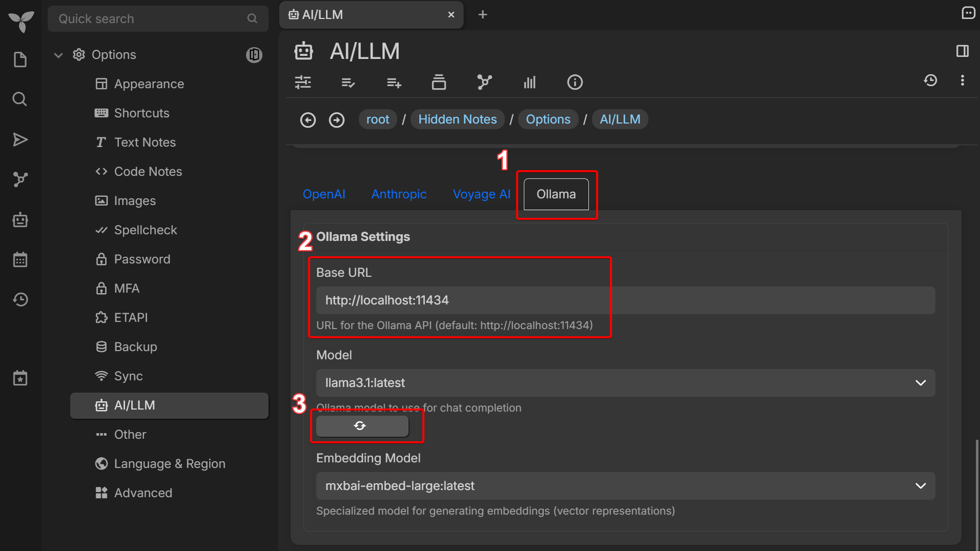Screen dimensions: 980x551
Task: Click the Base URL input field
Action: coord(625,300)
